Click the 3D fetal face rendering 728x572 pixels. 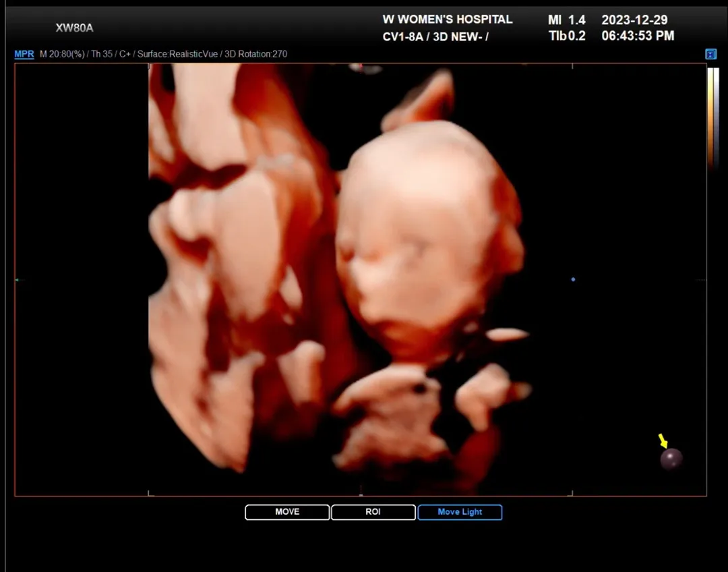point(429,241)
